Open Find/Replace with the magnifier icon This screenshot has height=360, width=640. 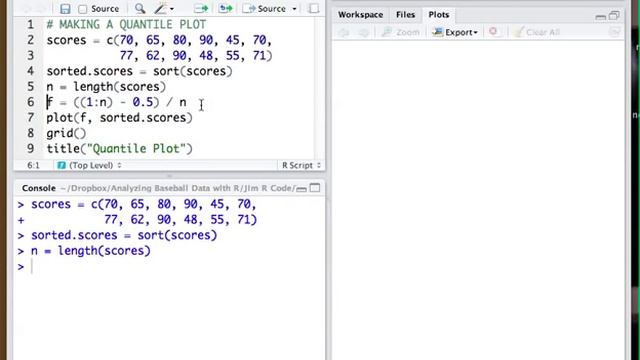pyautogui.click(x=140, y=9)
